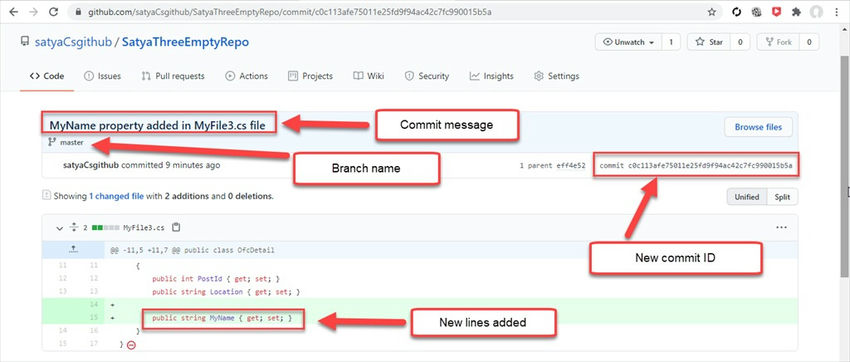Switch to the Insights tab
850x362 pixels.
(x=492, y=76)
